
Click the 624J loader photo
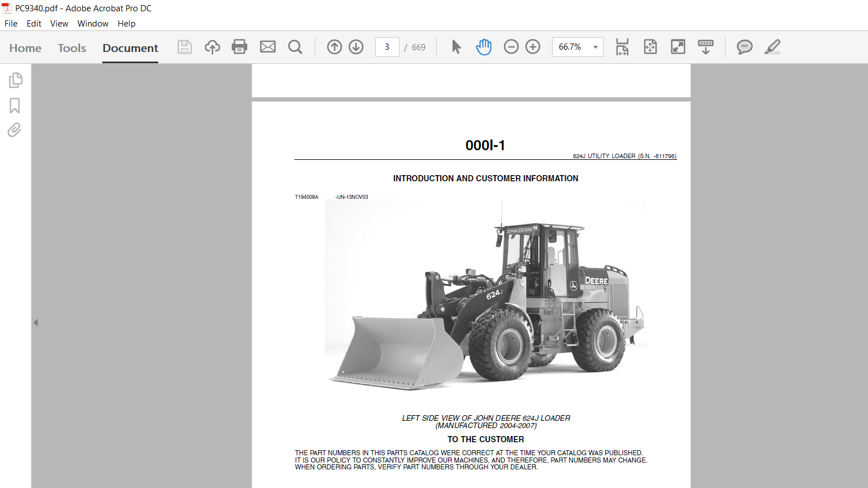pyautogui.click(x=486, y=294)
